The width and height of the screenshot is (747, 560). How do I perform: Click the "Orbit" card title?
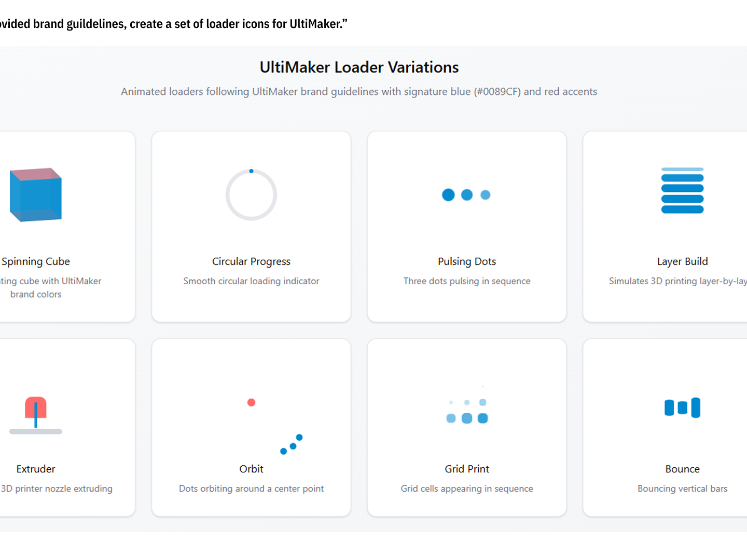[x=251, y=469]
